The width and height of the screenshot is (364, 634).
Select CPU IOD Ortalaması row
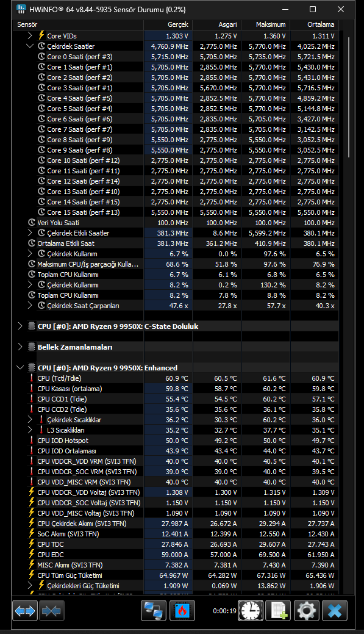pos(176,451)
